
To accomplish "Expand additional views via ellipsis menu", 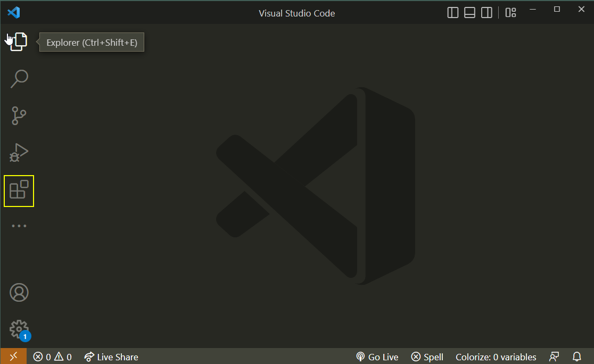I will coord(19,225).
